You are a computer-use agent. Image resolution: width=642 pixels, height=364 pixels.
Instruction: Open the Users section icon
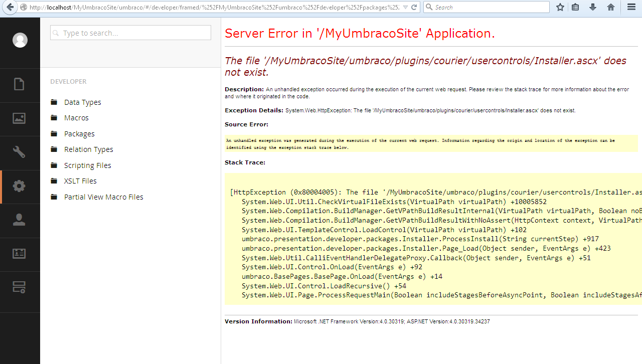19,220
